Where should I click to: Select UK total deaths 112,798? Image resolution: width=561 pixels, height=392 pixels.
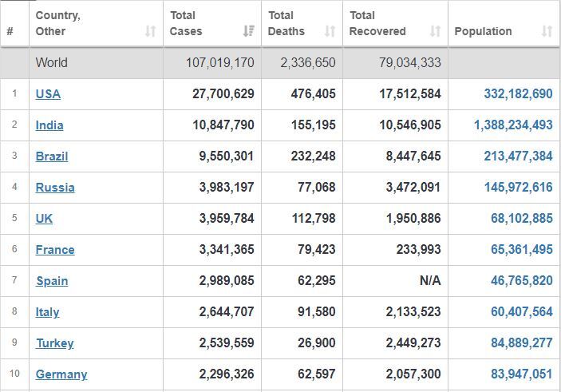314,219
